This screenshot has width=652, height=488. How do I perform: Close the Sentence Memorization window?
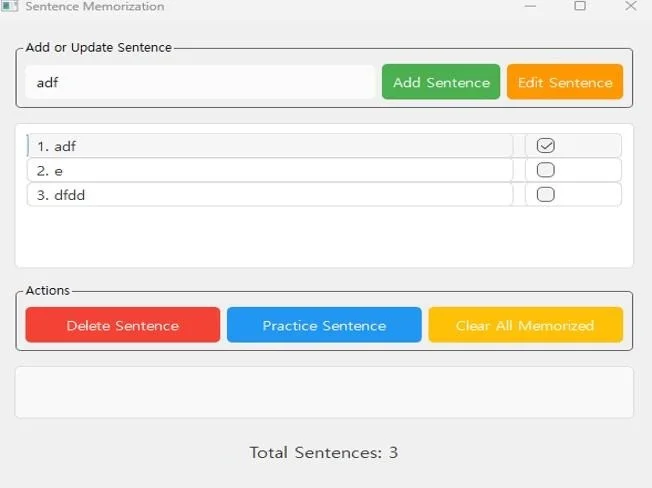(631, 6)
